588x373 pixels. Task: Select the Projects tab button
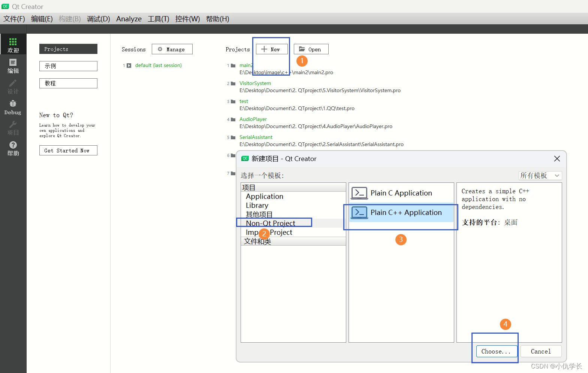coord(68,49)
